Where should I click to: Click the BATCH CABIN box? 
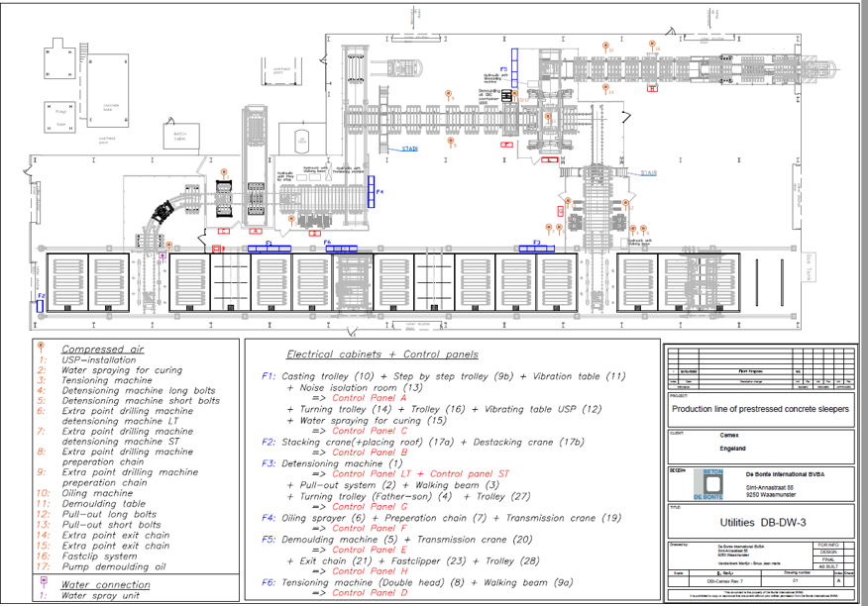[x=180, y=136]
